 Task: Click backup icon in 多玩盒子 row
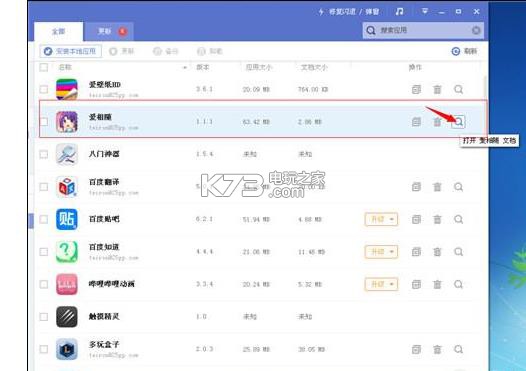click(416, 350)
